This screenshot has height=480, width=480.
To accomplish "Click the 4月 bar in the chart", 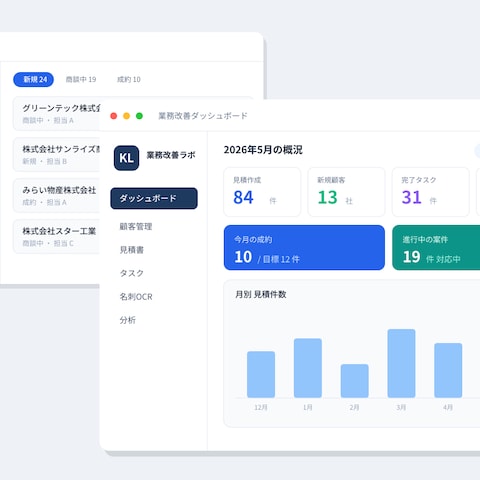I will [448, 370].
